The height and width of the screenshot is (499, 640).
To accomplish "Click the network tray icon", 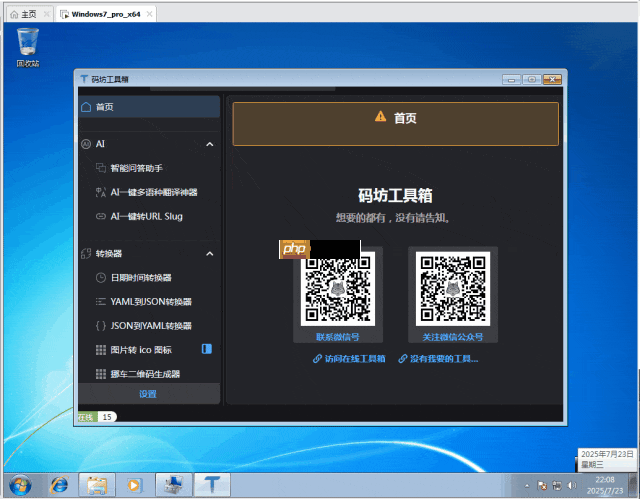I will [x=557, y=486].
